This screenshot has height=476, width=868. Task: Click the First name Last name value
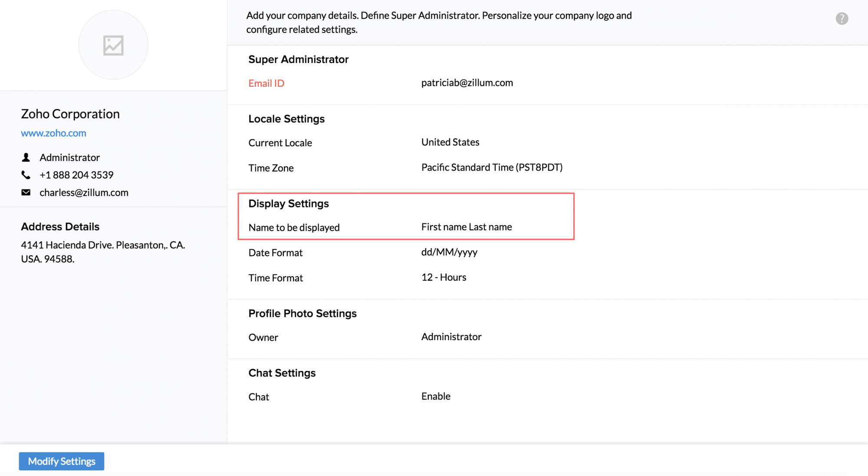467,227
